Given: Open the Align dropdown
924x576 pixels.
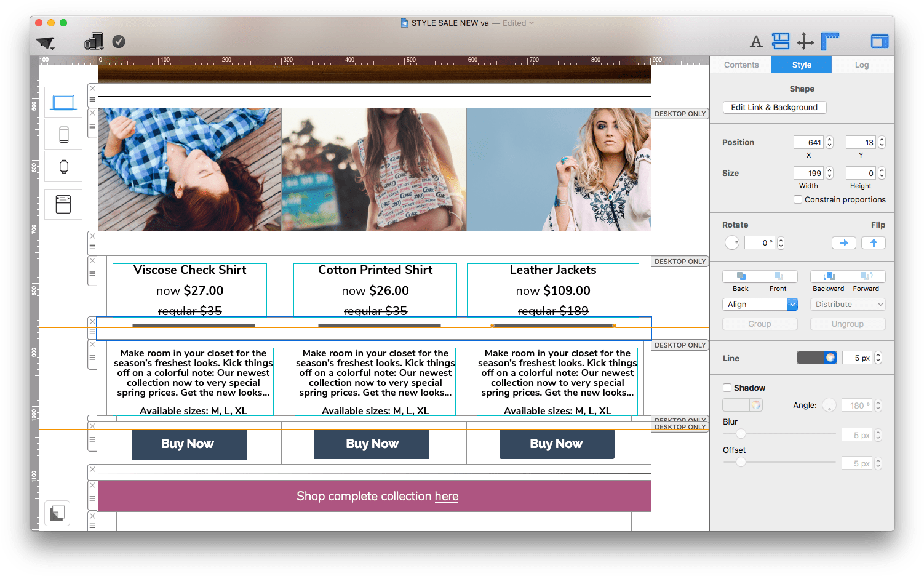Looking at the screenshot, I should tap(760, 304).
